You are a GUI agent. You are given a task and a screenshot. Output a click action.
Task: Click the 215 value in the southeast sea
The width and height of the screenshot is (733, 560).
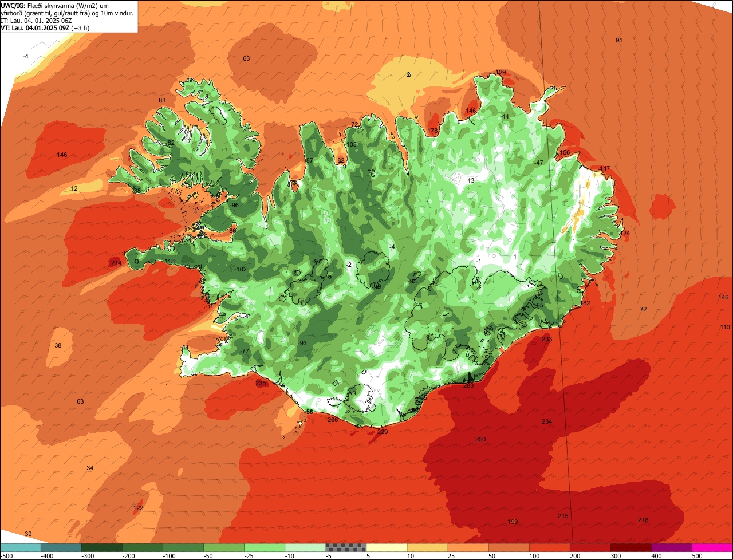(x=563, y=516)
